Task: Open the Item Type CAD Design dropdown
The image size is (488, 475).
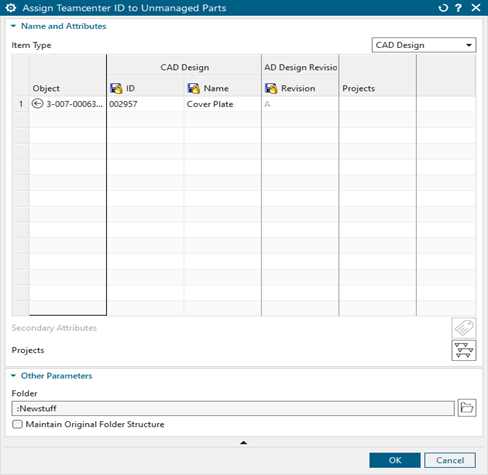Action: point(424,45)
